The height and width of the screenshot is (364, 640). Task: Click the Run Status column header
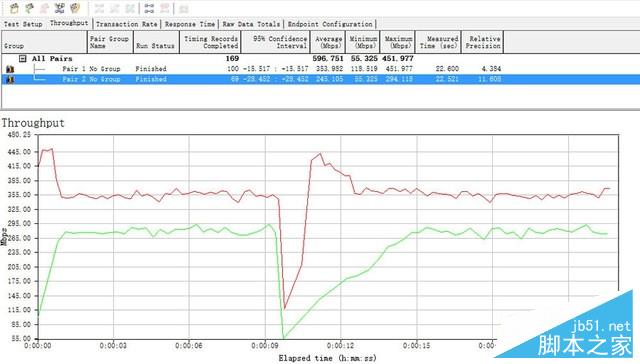(156, 42)
